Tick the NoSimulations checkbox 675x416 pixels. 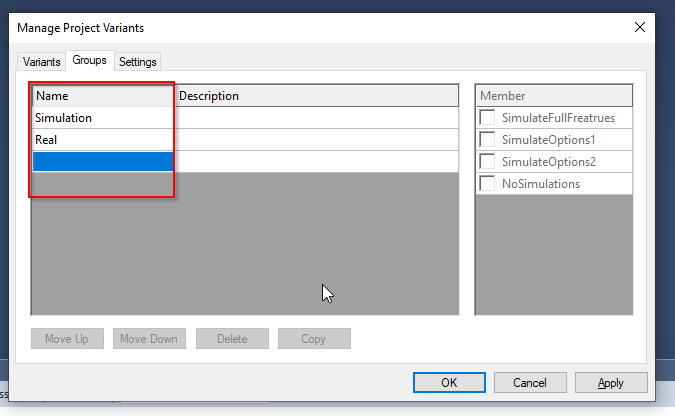click(x=487, y=183)
